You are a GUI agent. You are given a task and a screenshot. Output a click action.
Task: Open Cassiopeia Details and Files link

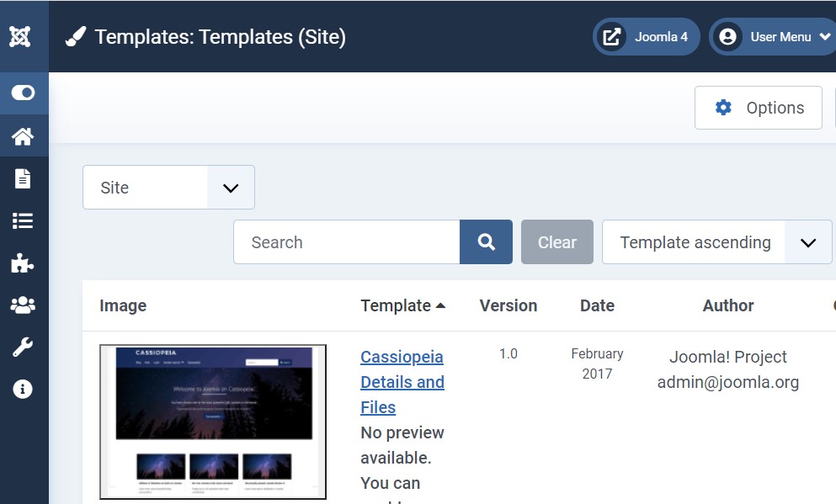(402, 382)
